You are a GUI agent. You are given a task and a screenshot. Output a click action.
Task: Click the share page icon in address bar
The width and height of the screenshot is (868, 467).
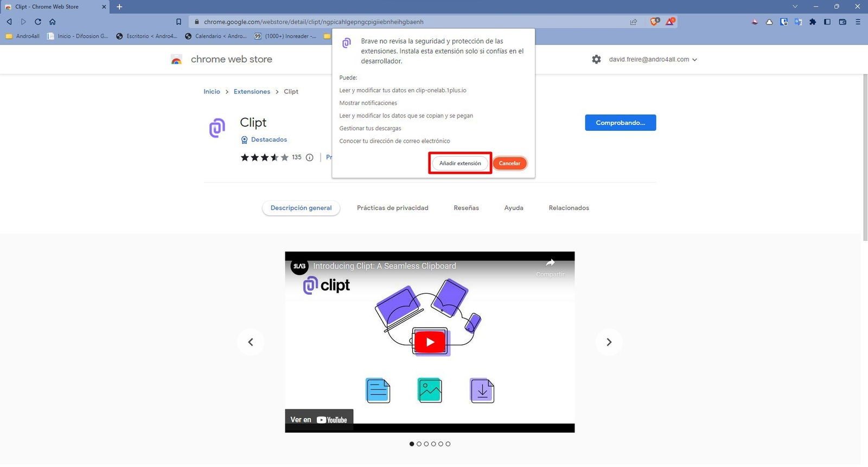(633, 22)
